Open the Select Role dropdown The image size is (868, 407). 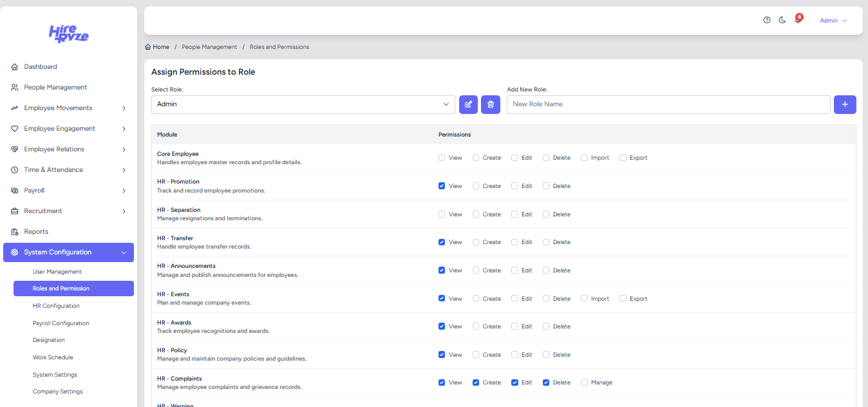(303, 104)
